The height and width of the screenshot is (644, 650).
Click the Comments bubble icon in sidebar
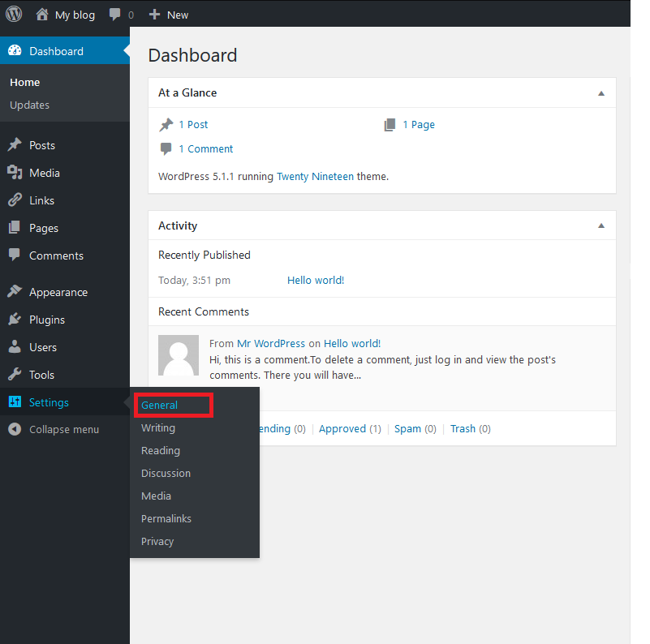tap(15, 255)
